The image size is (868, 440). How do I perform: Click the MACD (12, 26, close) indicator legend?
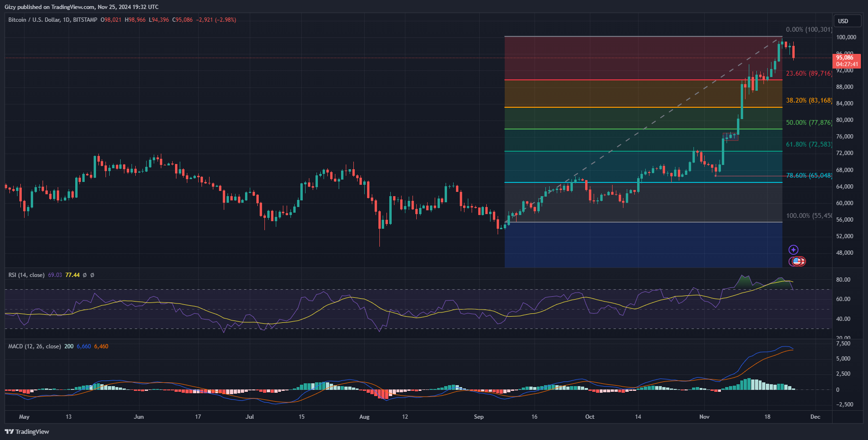pos(35,346)
